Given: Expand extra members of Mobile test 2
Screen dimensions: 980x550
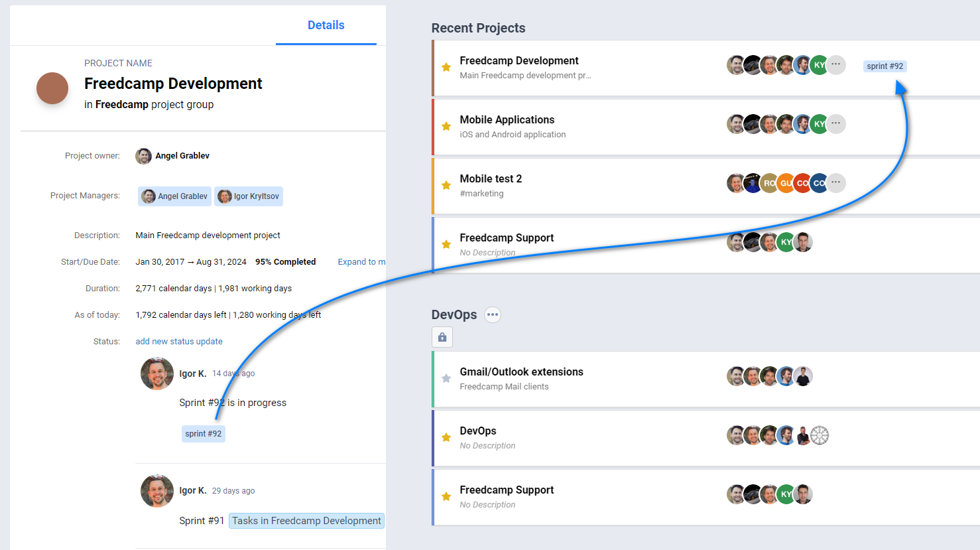Looking at the screenshot, I should (x=836, y=182).
